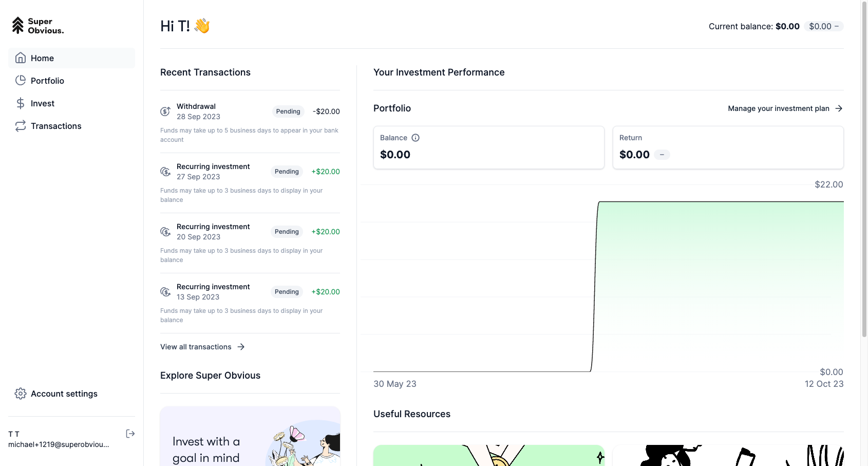Click the Portfolio pie chart icon
Viewport: 868px width, 466px height.
point(21,81)
